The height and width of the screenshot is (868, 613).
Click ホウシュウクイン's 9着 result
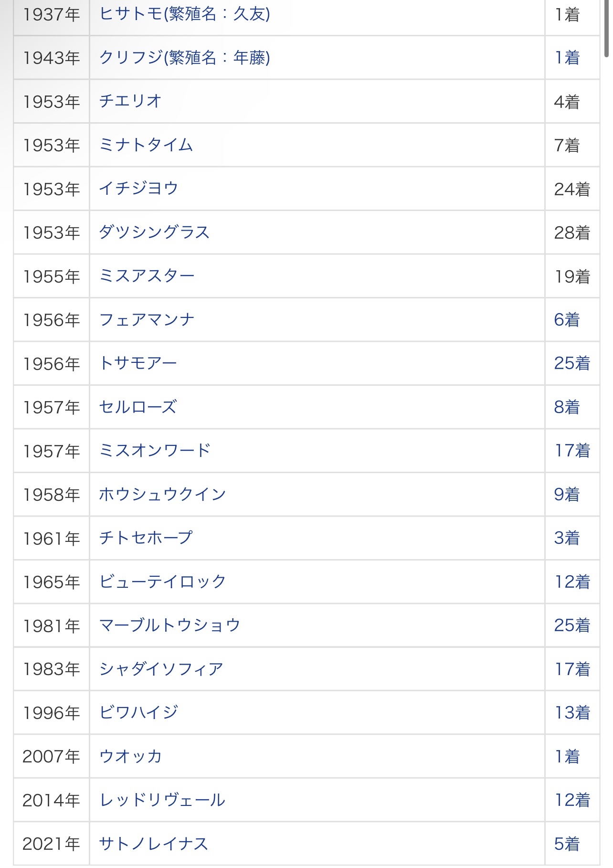[x=567, y=495]
